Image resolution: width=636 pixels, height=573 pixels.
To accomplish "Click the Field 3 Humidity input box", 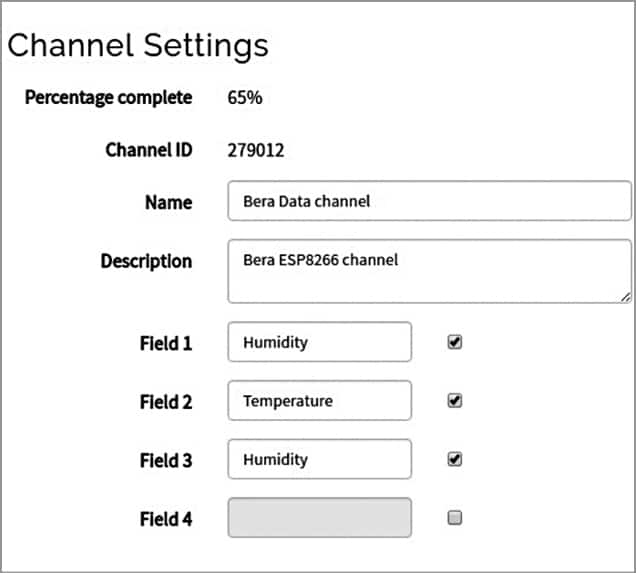I will pyautogui.click(x=319, y=460).
